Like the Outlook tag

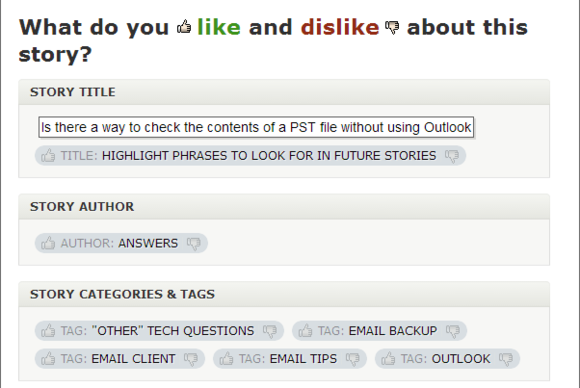[388, 359]
